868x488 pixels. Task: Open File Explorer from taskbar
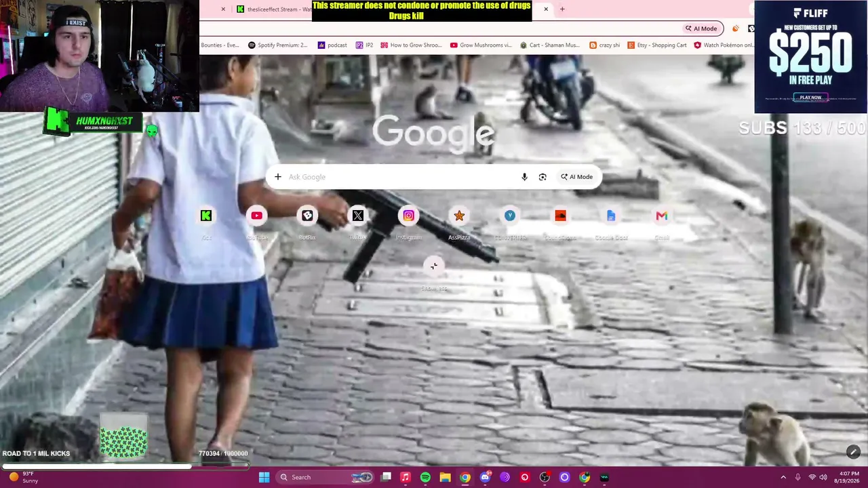tap(445, 477)
